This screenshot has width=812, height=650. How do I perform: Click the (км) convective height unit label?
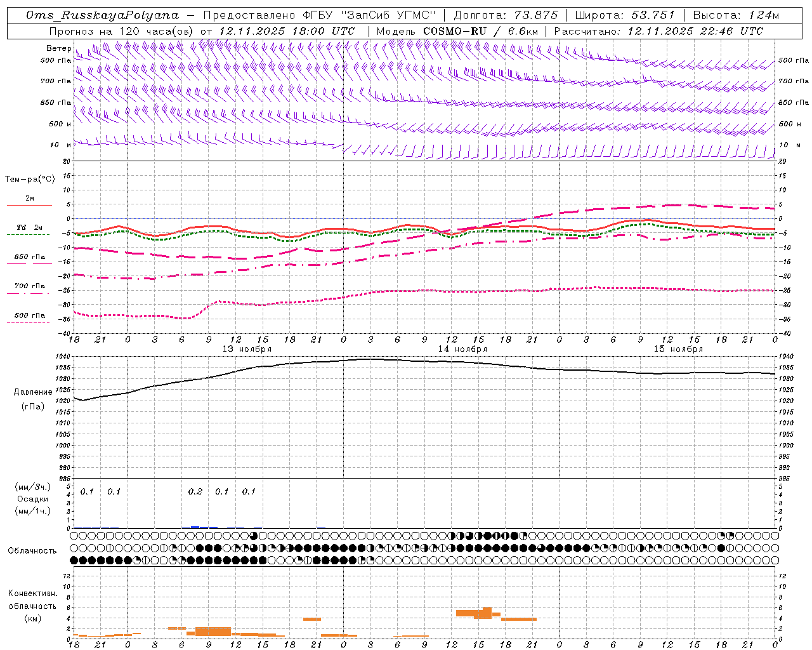32,618
